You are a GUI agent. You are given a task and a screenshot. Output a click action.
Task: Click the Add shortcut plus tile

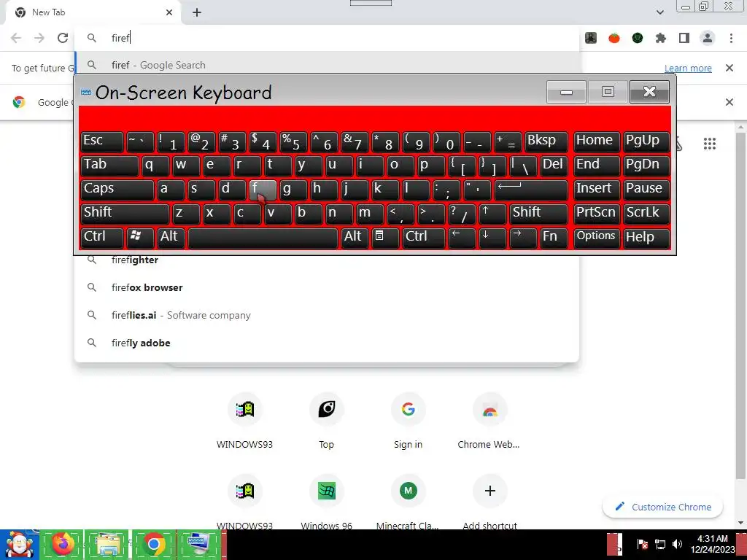click(x=489, y=502)
